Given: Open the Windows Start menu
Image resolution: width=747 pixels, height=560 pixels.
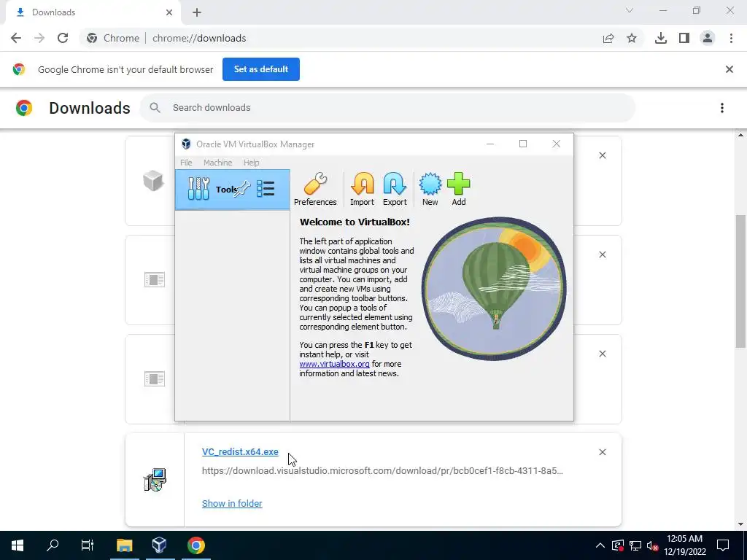Looking at the screenshot, I should tap(18, 545).
